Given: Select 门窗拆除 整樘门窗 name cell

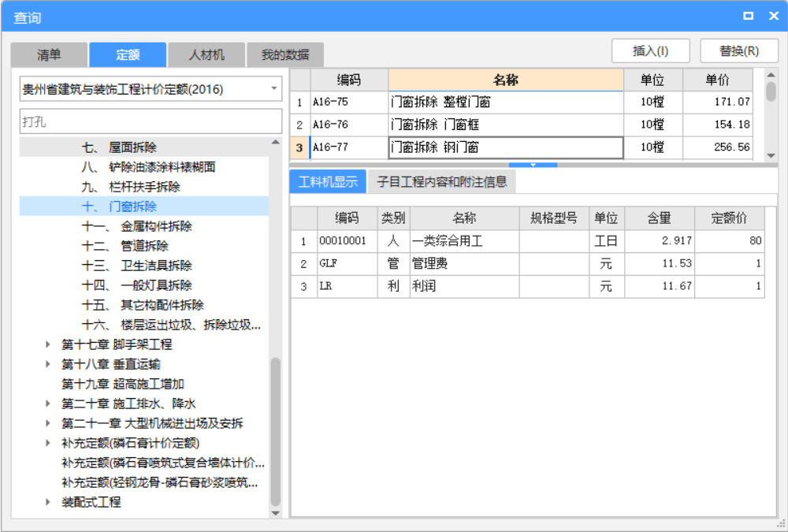Looking at the screenshot, I should [506, 102].
